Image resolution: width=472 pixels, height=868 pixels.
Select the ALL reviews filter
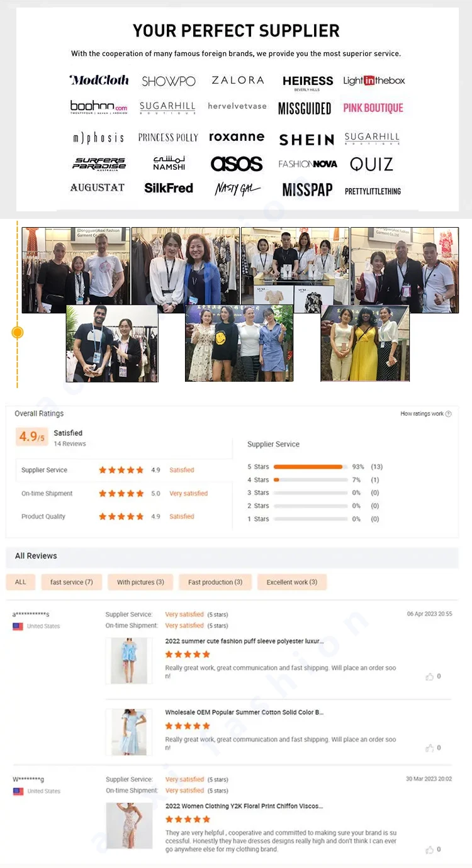coord(21,582)
